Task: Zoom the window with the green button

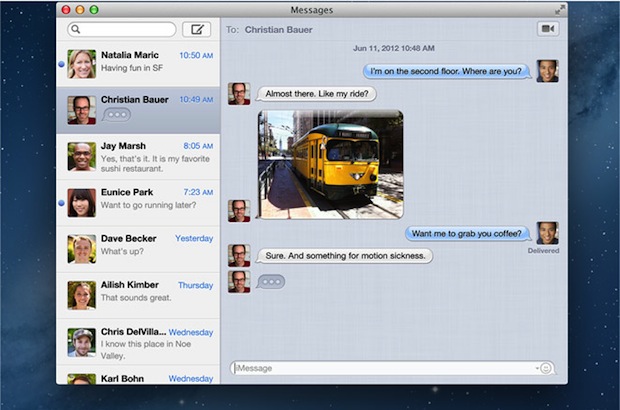Action: click(94, 10)
